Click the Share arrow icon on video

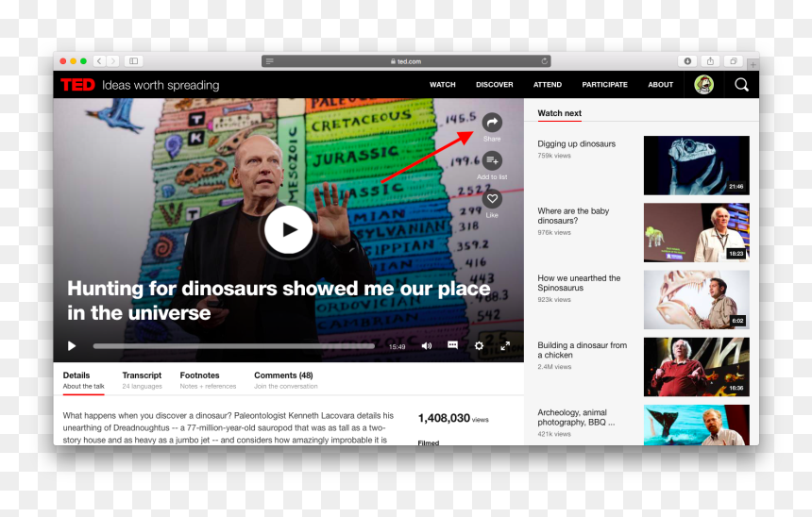[x=492, y=123]
